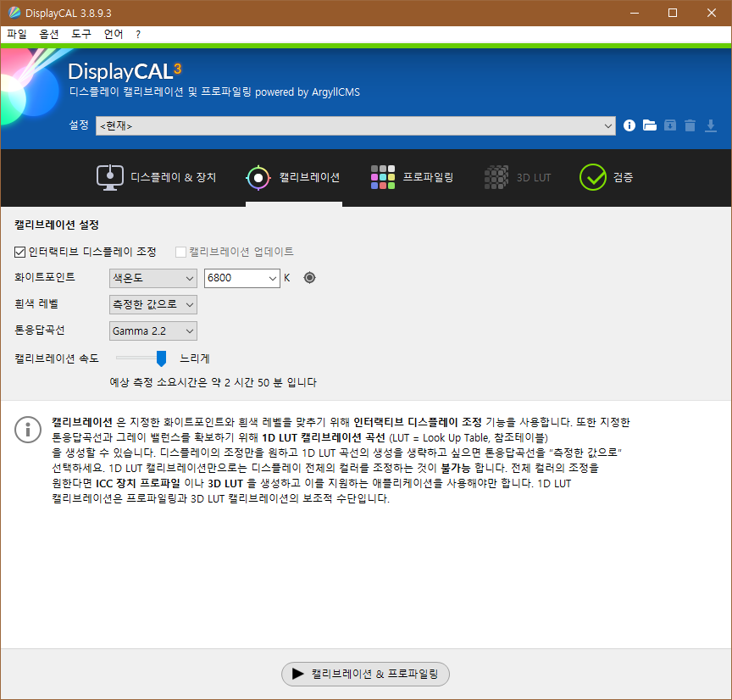Switch to 디스플레이 & 장치 tab

point(157,177)
